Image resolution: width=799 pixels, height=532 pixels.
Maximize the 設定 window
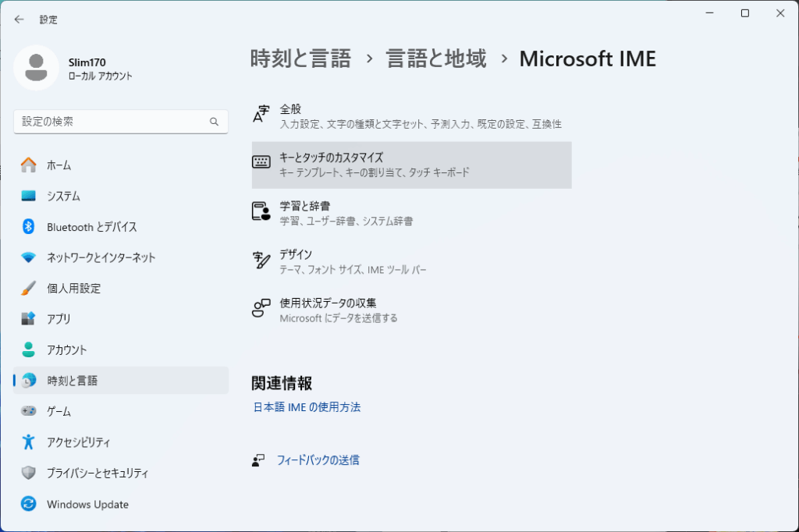tap(745, 13)
